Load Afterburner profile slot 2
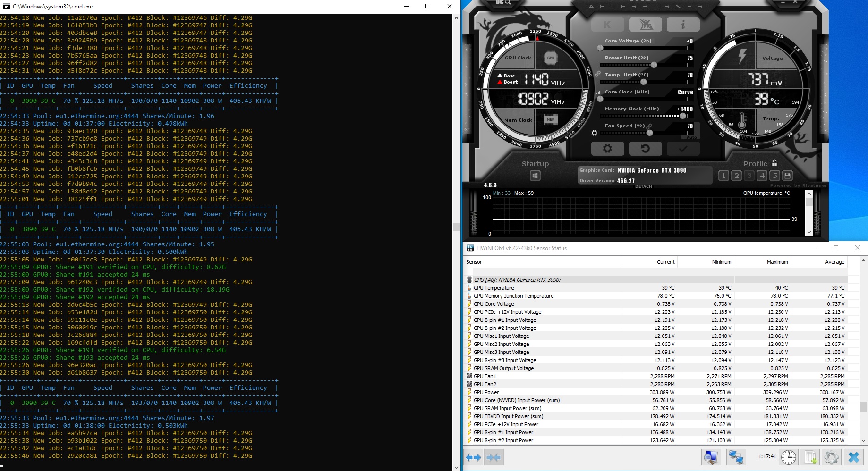 click(x=736, y=176)
